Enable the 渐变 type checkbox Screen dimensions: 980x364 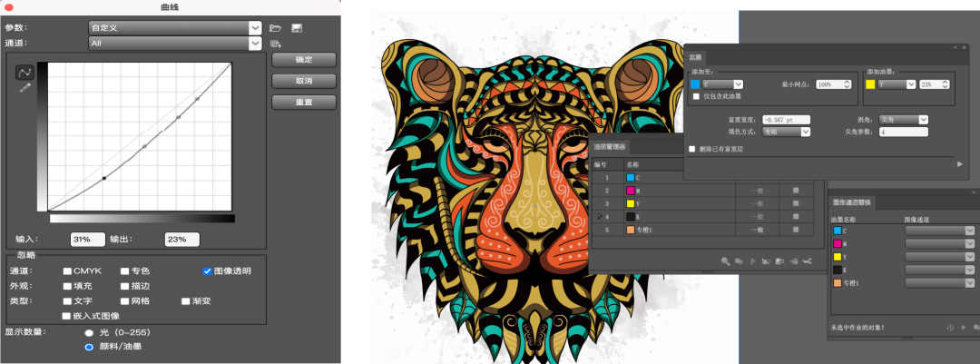tap(186, 300)
